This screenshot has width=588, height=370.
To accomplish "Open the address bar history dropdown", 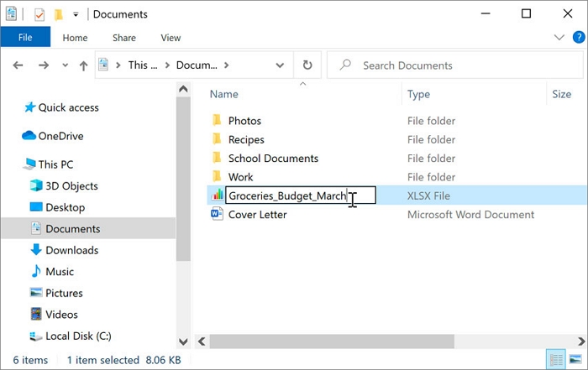I will (280, 65).
